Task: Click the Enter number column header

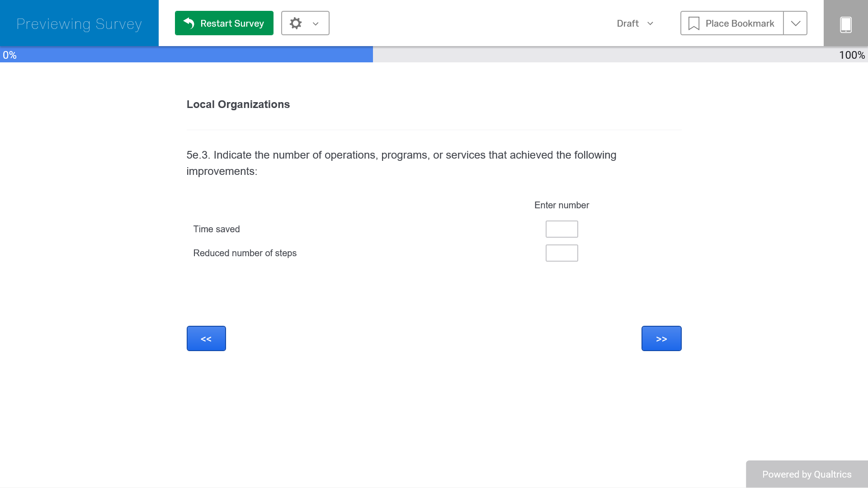Action: click(x=561, y=205)
